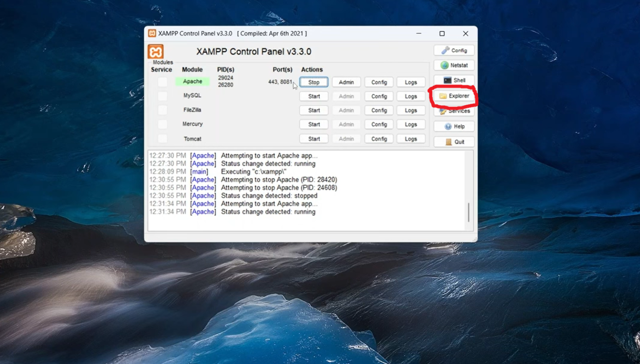Click the Help button
Viewport: 640px width, 364px height.
coord(454,127)
